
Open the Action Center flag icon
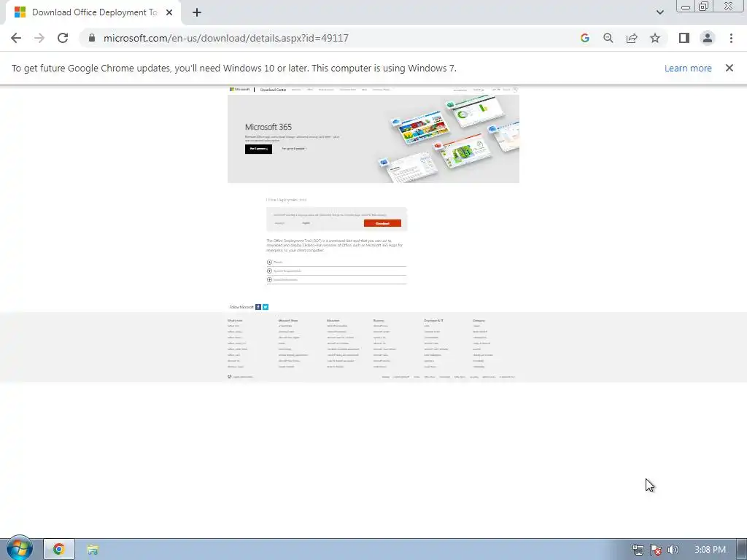pos(656,550)
